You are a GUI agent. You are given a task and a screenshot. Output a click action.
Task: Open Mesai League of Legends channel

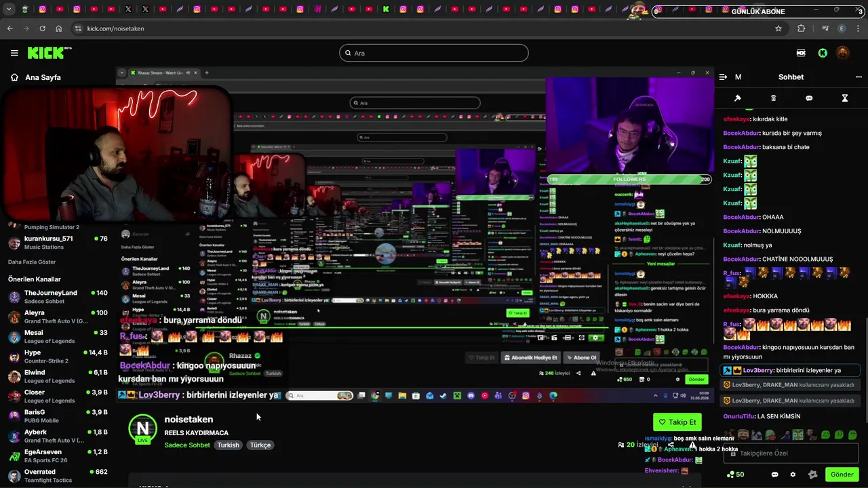point(58,337)
